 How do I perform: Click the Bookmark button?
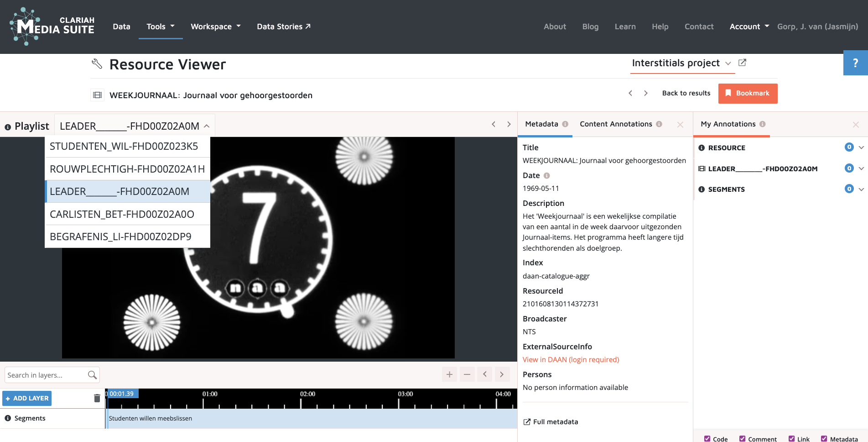point(748,93)
